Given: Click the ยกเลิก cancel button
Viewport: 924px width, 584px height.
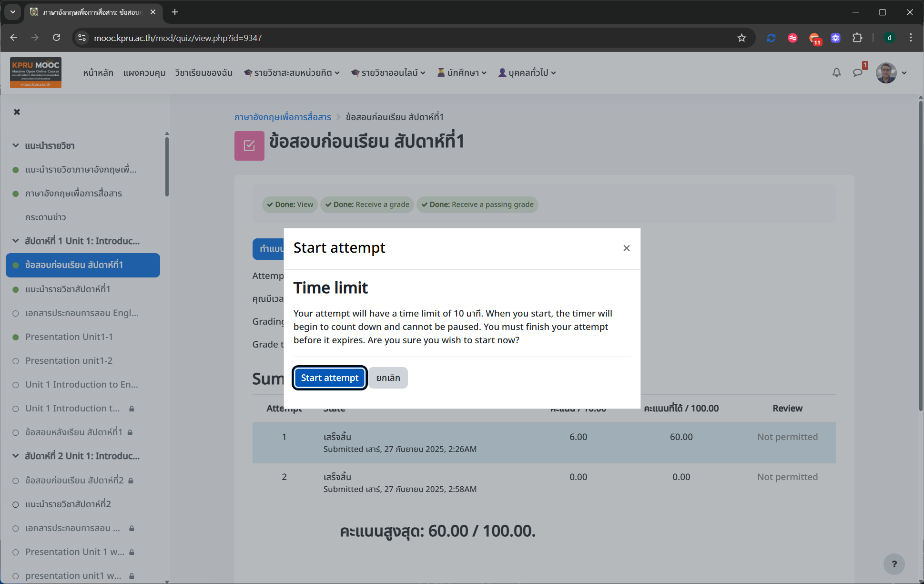Looking at the screenshot, I should point(388,378).
